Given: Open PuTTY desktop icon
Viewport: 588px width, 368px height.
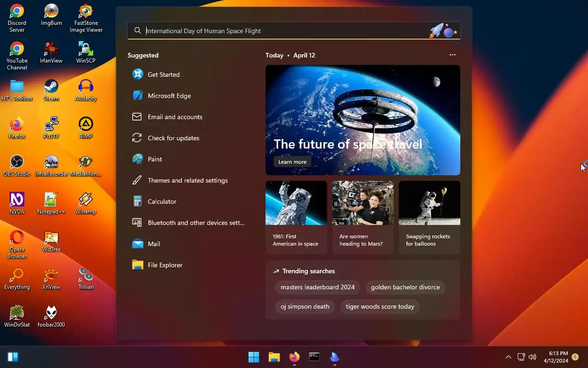Looking at the screenshot, I should click(51, 128).
